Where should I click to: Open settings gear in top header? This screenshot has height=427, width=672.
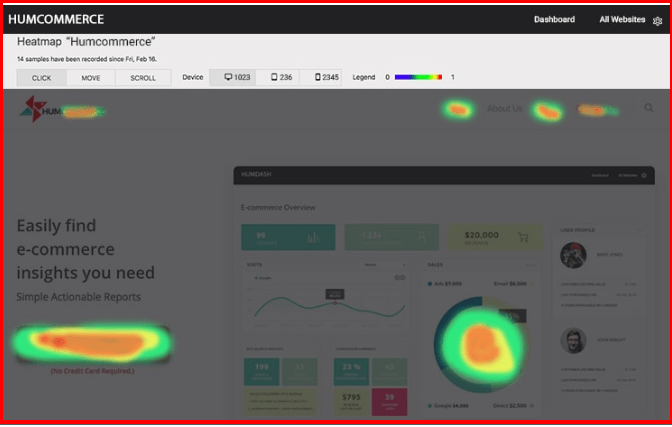click(657, 20)
